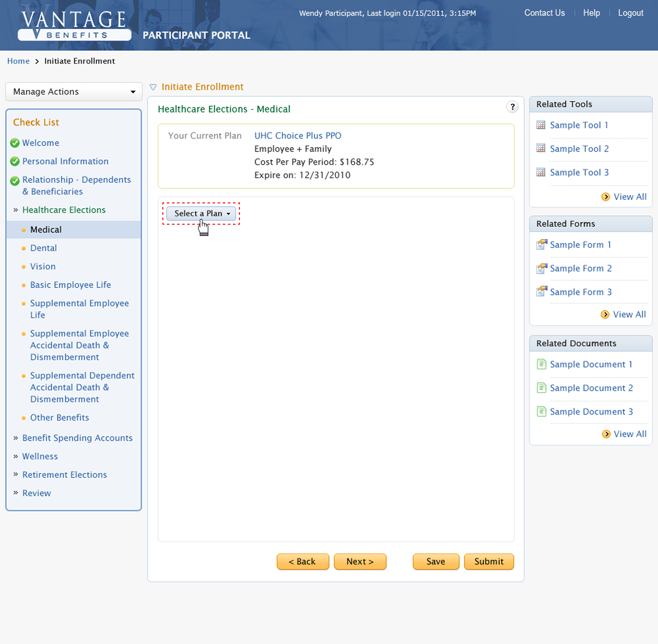Click the Sample Tool 1 calendar icon
658x644 pixels.
pos(541,125)
